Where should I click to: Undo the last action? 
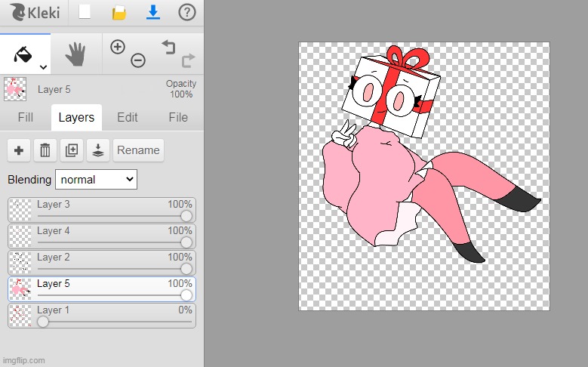(168, 47)
